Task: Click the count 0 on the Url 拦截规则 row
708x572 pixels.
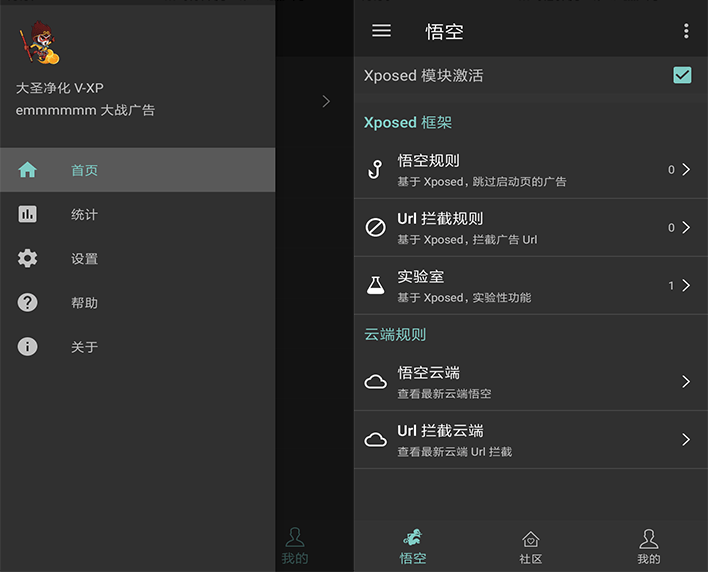Action: click(671, 228)
